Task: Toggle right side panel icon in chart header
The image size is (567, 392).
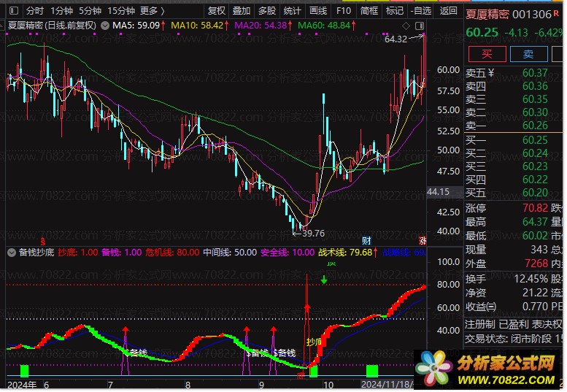Action: [420, 26]
